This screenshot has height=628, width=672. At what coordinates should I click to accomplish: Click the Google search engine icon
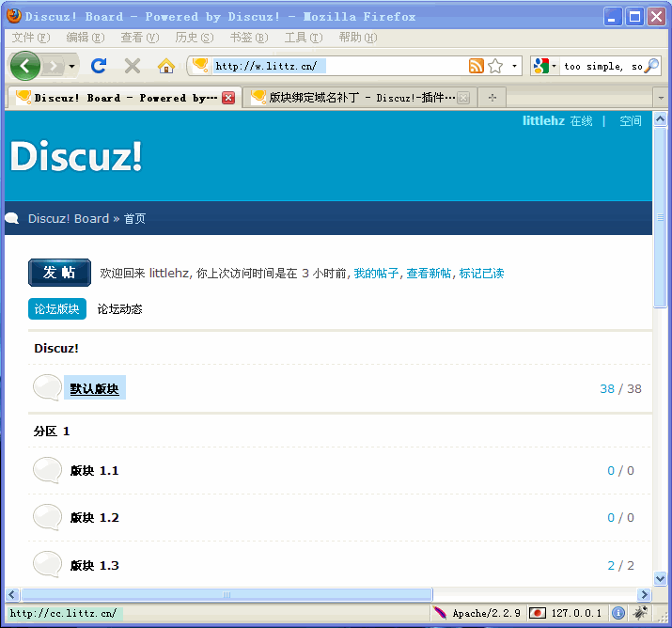click(x=540, y=66)
